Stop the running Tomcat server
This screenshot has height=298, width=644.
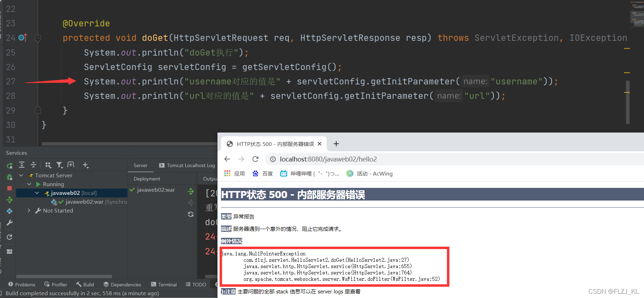coord(10,188)
